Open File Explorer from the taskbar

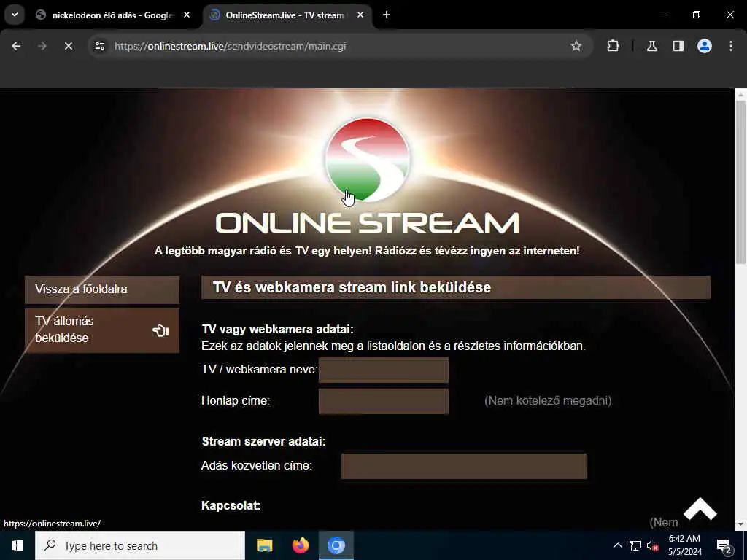pyautogui.click(x=264, y=545)
